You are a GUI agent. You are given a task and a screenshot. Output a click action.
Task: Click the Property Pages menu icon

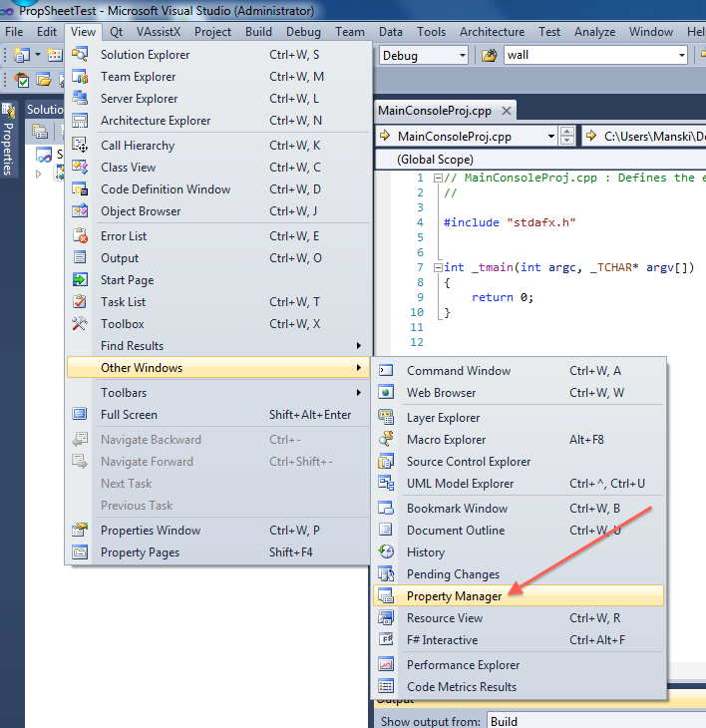[x=80, y=552]
